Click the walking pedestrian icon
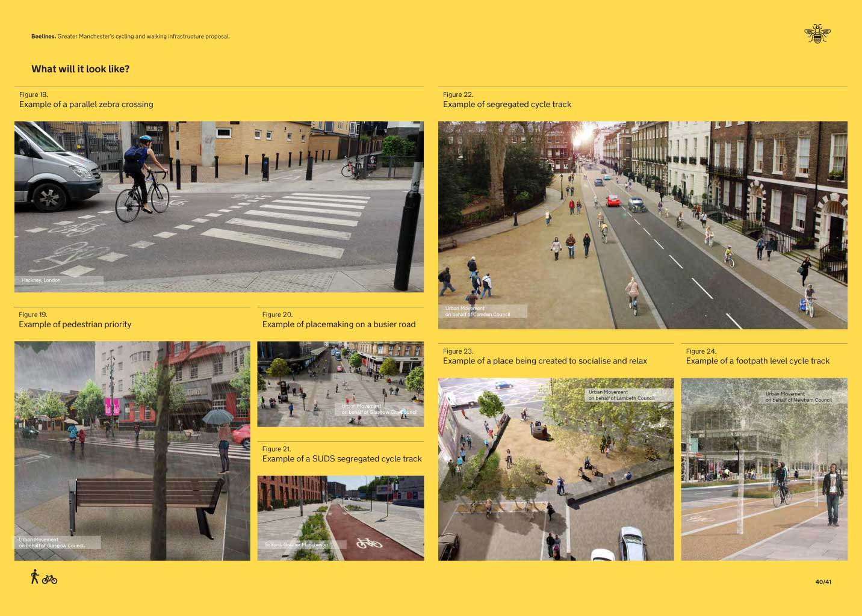The width and height of the screenshot is (862, 616). (35, 576)
